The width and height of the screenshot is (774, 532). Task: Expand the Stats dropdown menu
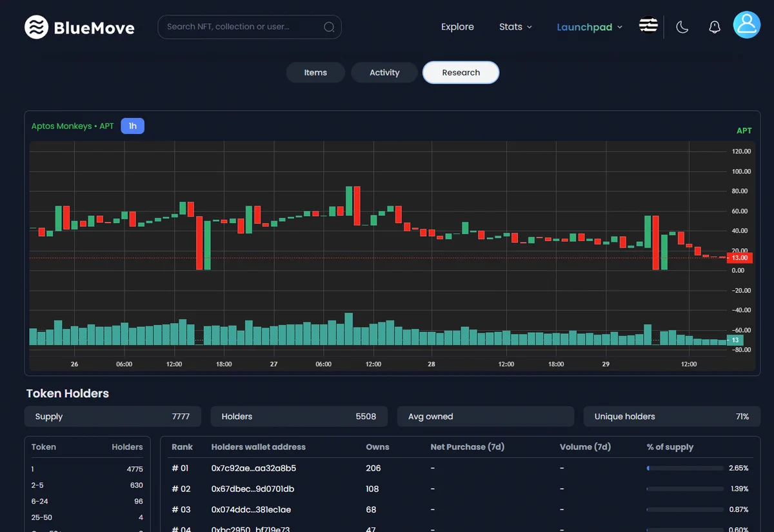(515, 27)
